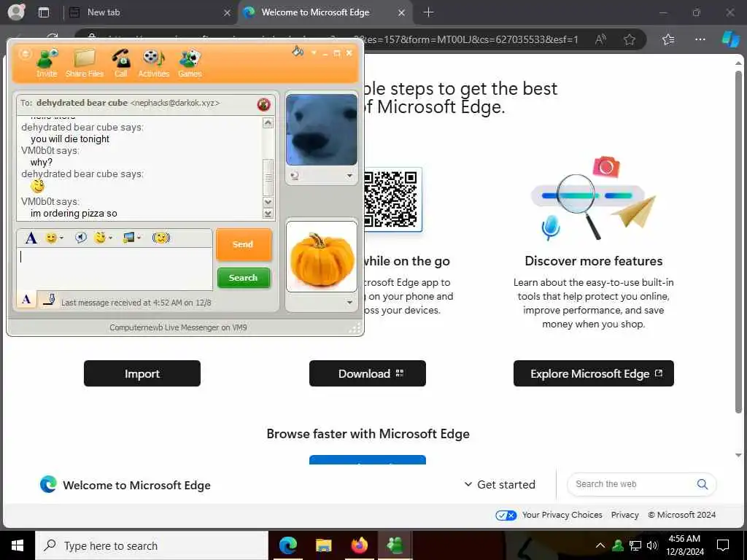Viewport: 747px width, 560px height.
Task: Open the Copilot sidebar icon
Action: [730, 39]
